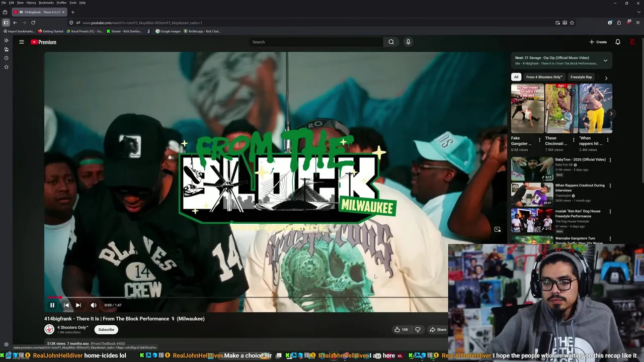Image resolution: width=644 pixels, height=362 pixels.
Task: Open the Bookmarks menu
Action: pyautogui.click(x=46, y=3)
